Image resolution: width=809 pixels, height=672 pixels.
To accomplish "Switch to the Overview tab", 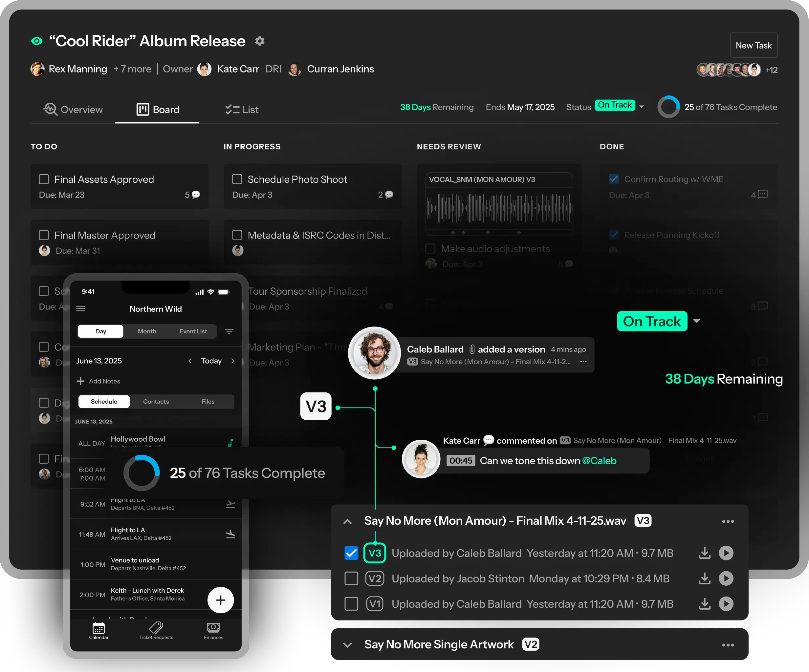I will click(73, 110).
